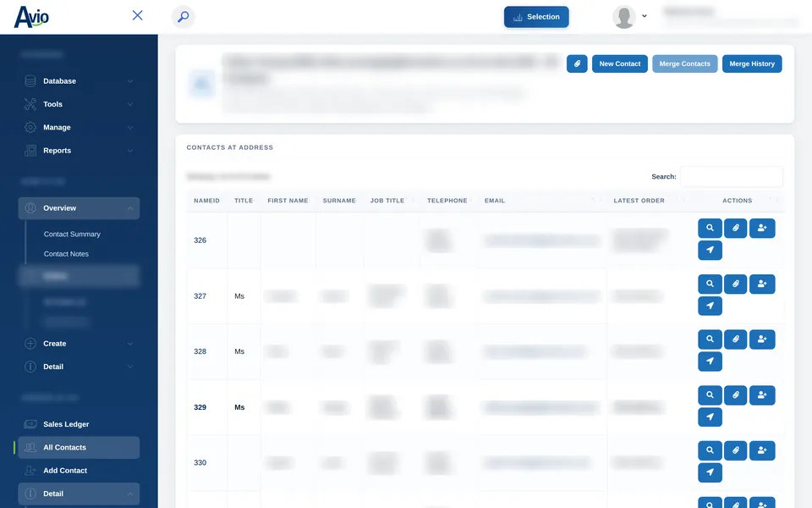The image size is (812, 508).
Task: Click the paperclip attachment button beside New Contact
Action: [577, 63]
